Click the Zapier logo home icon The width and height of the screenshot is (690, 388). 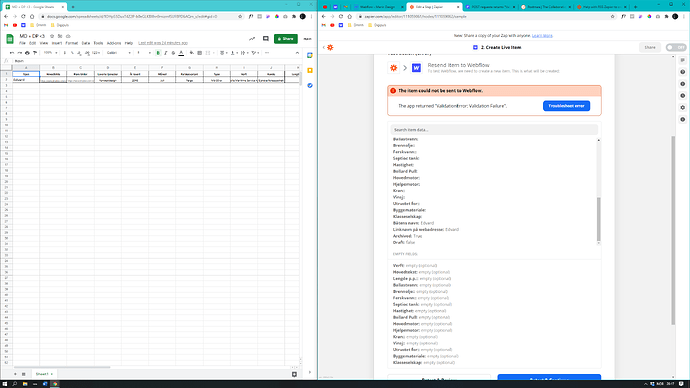coord(330,47)
